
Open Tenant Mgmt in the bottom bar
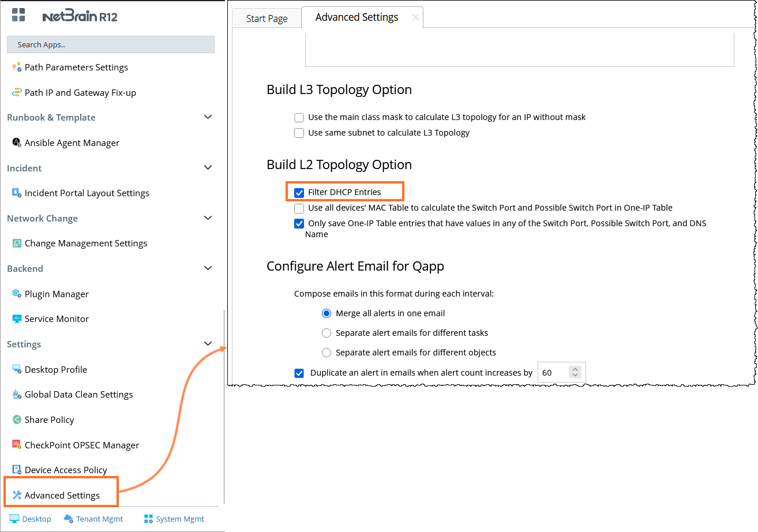(x=93, y=519)
